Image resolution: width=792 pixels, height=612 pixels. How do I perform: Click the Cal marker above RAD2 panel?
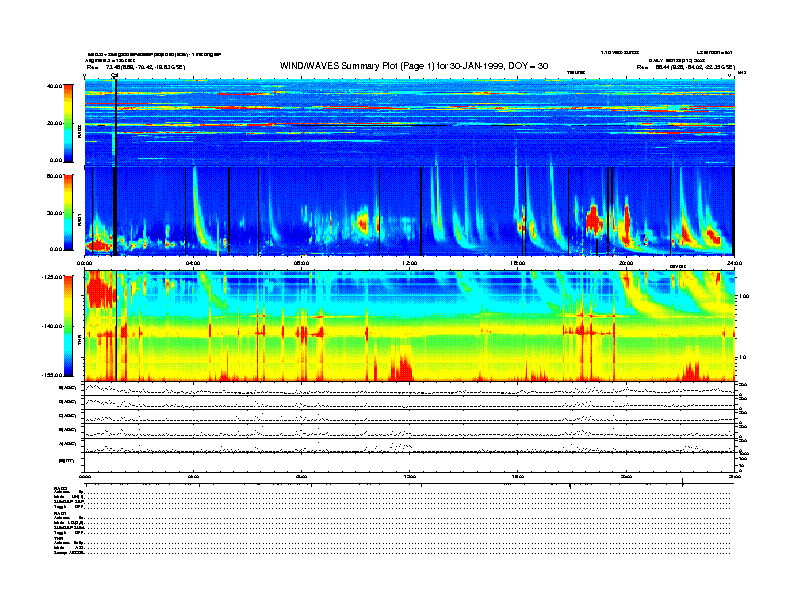pos(114,75)
